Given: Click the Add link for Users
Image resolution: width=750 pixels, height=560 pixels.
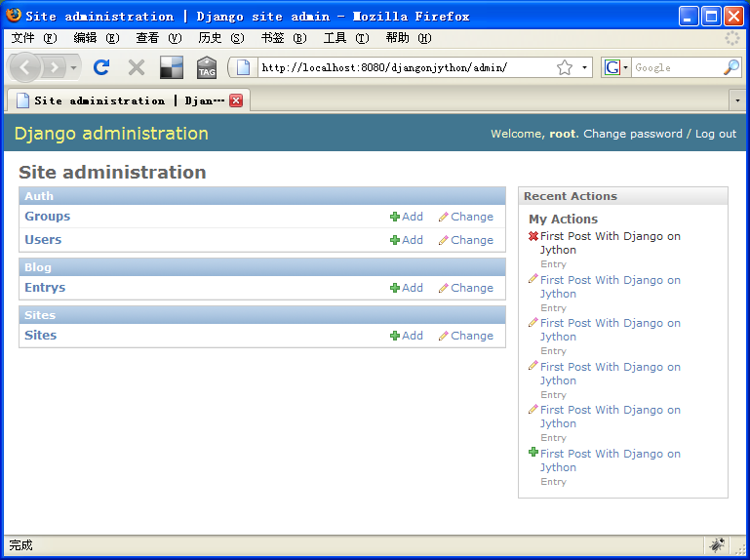Looking at the screenshot, I should (413, 240).
